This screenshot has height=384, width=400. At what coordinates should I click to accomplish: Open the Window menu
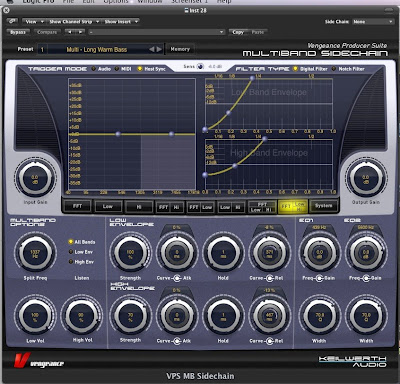(x=150, y=2)
